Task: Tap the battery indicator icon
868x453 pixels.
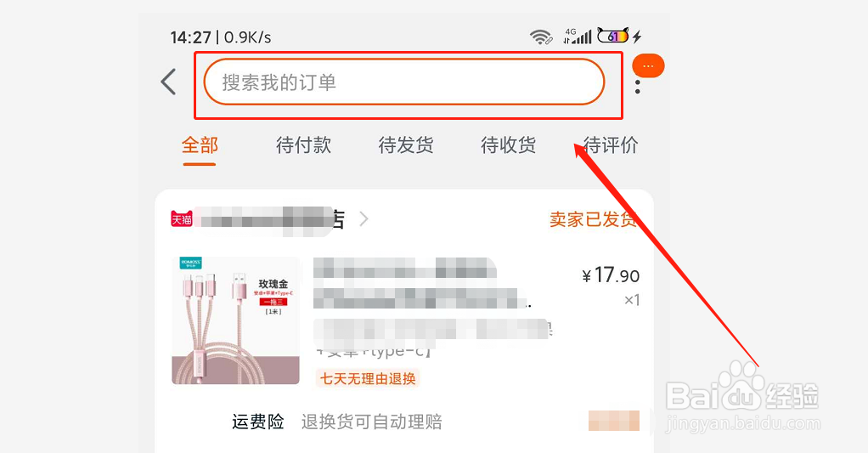Action: (x=613, y=36)
